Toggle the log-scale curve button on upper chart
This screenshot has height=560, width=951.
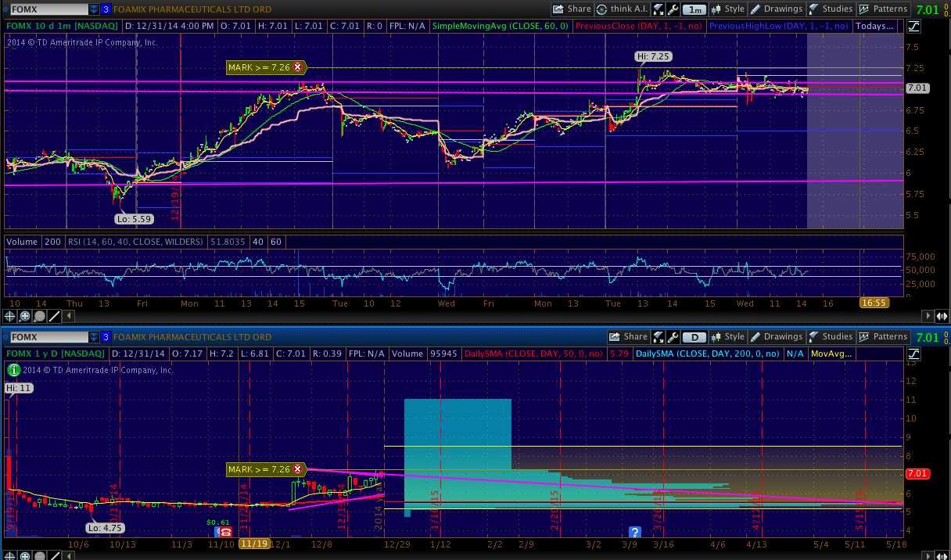point(914,26)
